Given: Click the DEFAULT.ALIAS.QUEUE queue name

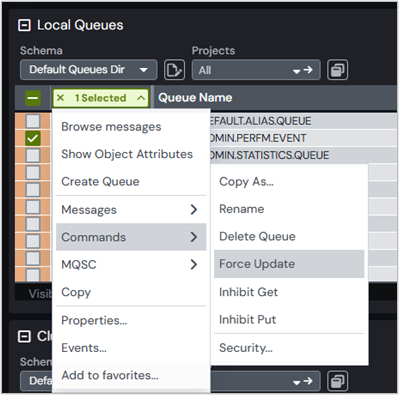Looking at the screenshot, I should tap(260, 121).
